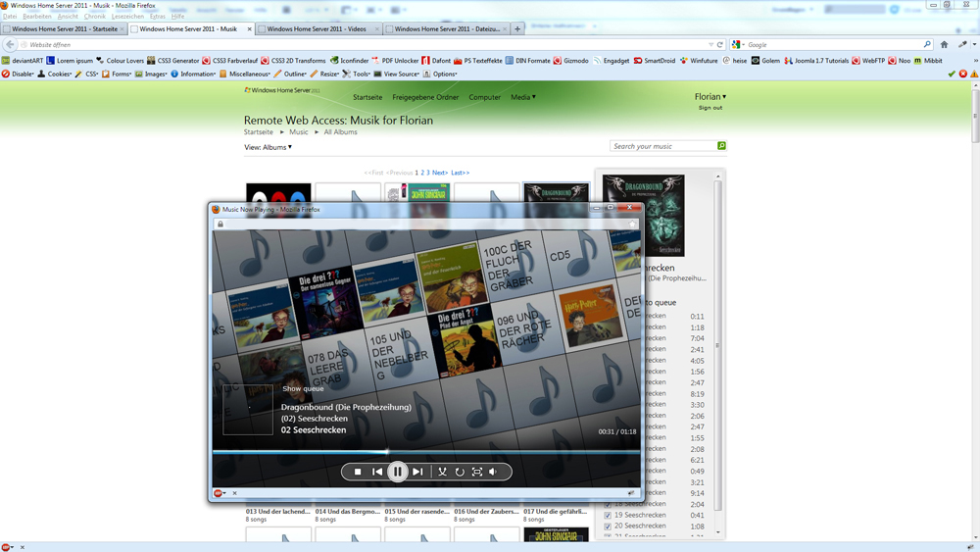Go to Firefox home page icon
The image size is (980, 552).
click(x=945, y=45)
